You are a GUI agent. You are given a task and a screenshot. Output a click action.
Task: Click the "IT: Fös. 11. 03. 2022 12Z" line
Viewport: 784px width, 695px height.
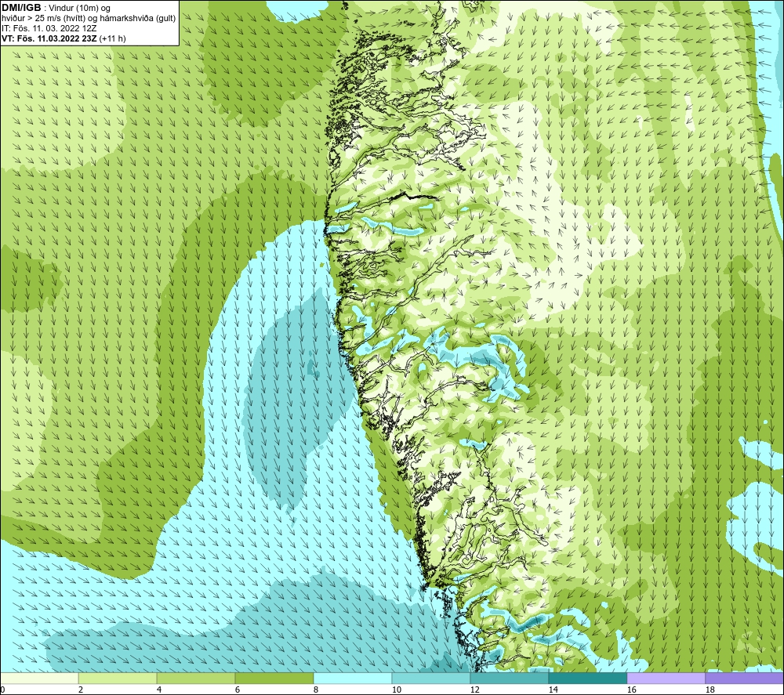[48, 28]
